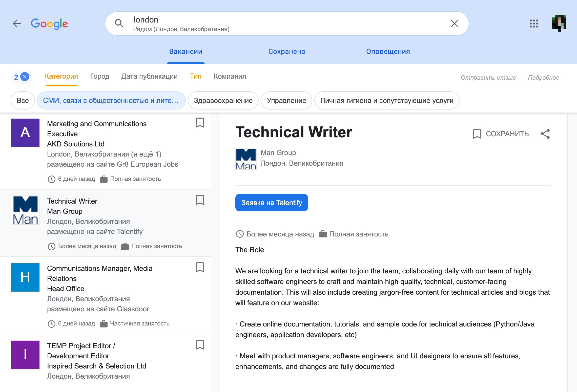This screenshot has height=392, width=577.
Task: Toggle the СМИ, связи с общественностью chip
Action: coord(111,100)
